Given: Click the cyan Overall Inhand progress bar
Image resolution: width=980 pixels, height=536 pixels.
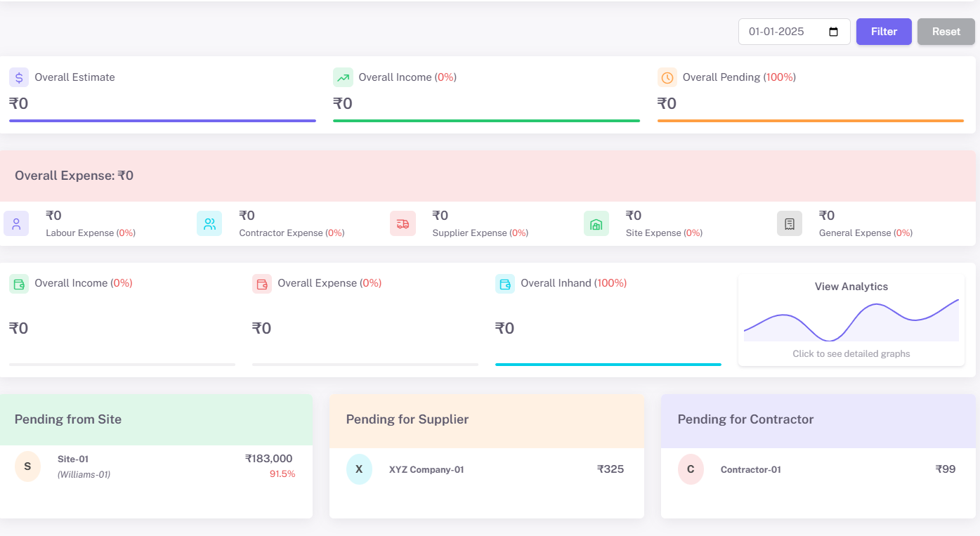Looking at the screenshot, I should pos(608,365).
